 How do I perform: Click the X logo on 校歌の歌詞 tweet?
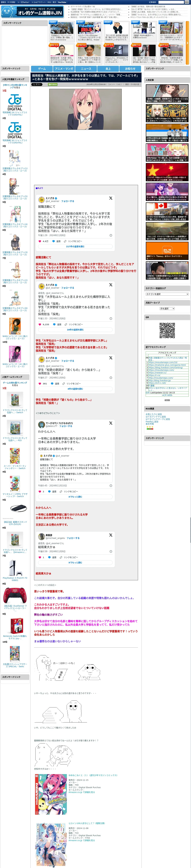pyautogui.click(x=111, y=358)
